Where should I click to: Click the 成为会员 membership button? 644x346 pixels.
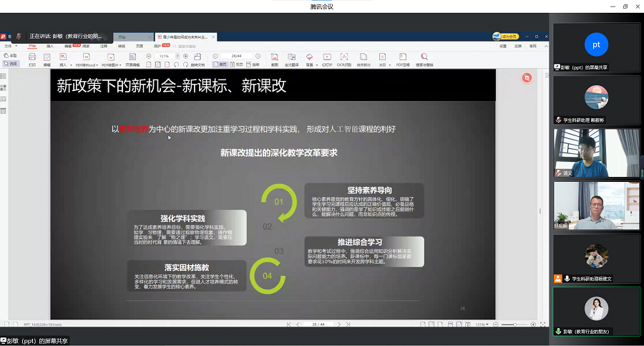[x=506, y=37]
